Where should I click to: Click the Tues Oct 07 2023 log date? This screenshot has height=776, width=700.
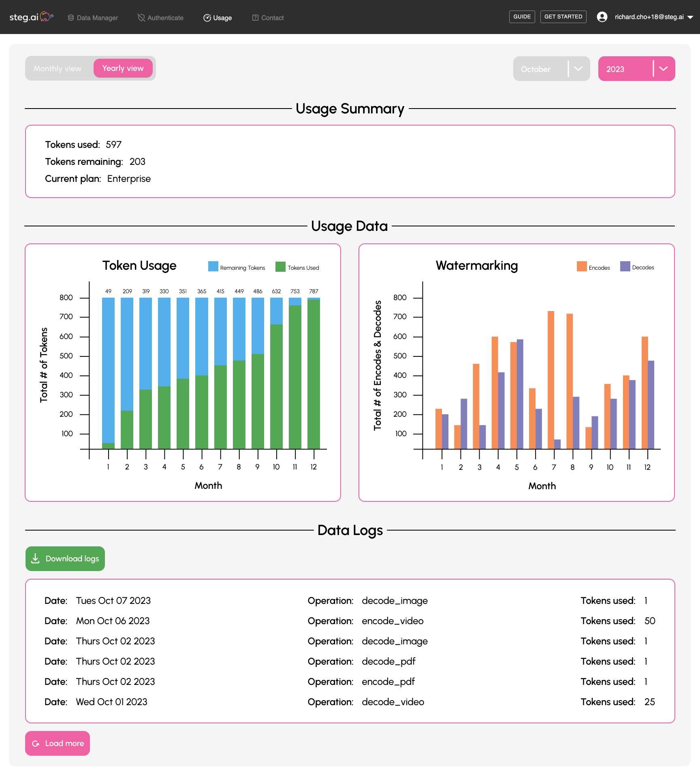113,601
